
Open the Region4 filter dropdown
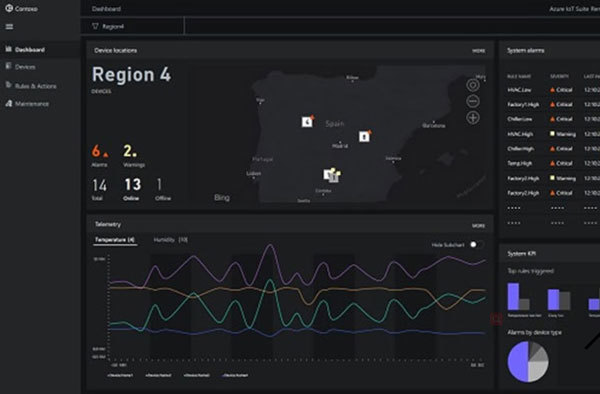pyautogui.click(x=132, y=26)
